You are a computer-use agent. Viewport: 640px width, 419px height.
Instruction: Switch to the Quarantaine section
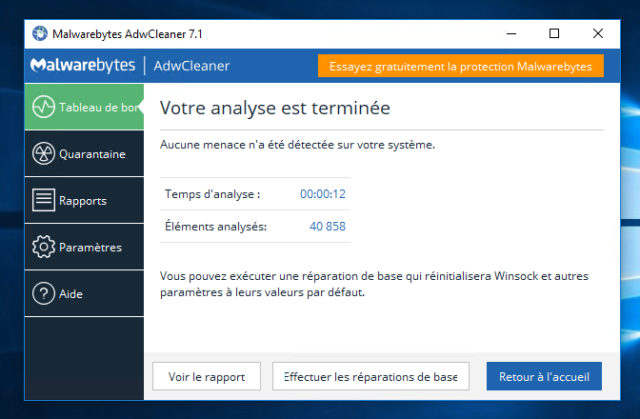click(84, 154)
